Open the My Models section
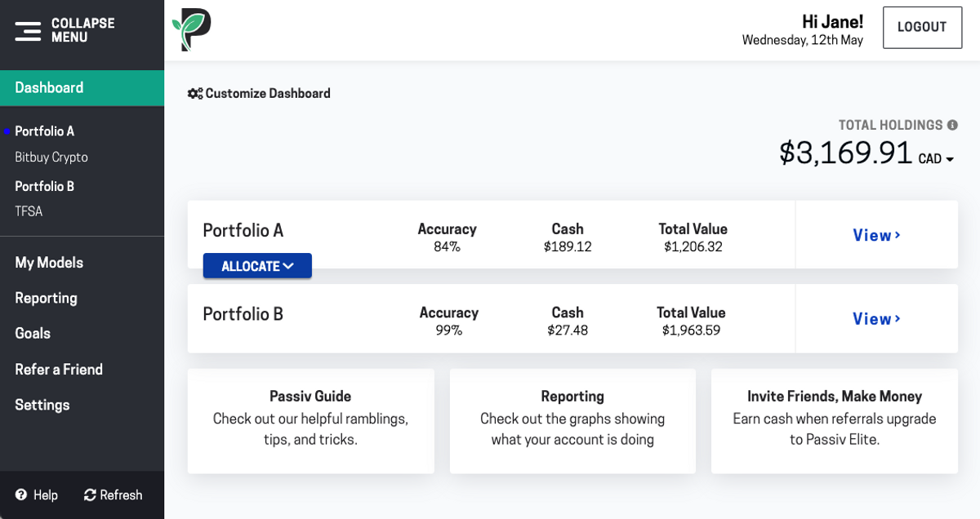This screenshot has width=980, height=519. pyautogui.click(x=49, y=262)
